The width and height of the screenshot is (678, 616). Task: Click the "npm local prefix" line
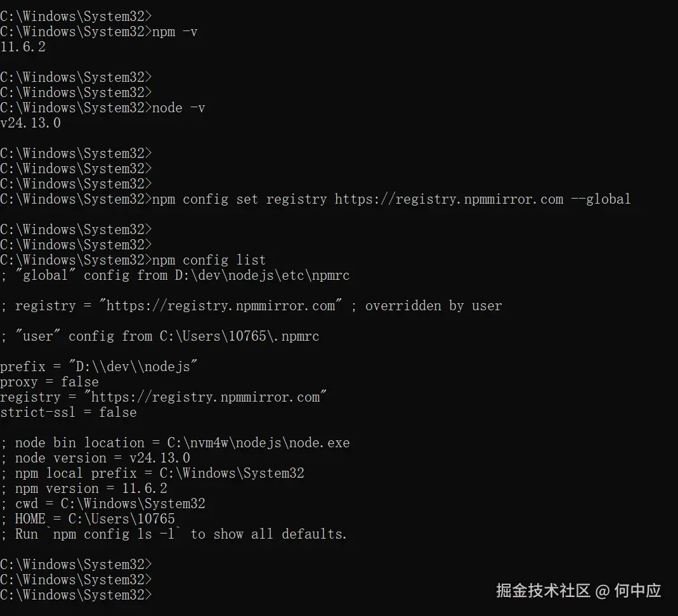[159, 473]
